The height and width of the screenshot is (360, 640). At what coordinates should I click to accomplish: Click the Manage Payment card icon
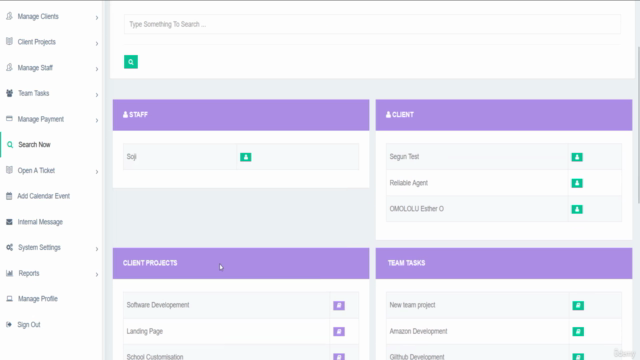coord(9,119)
